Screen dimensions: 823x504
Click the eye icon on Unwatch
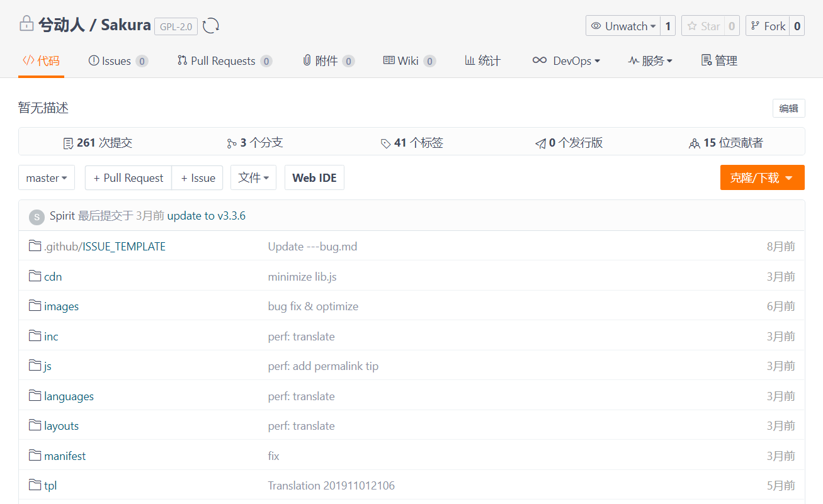pyautogui.click(x=596, y=26)
